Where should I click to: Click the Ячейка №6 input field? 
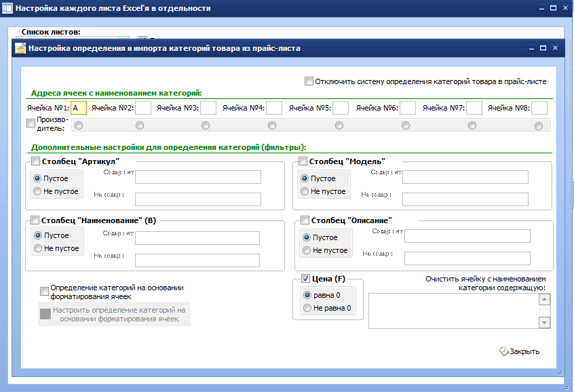click(408, 108)
